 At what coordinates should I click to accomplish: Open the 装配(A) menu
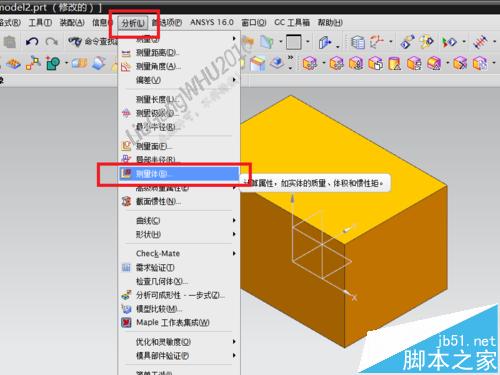pos(72,23)
